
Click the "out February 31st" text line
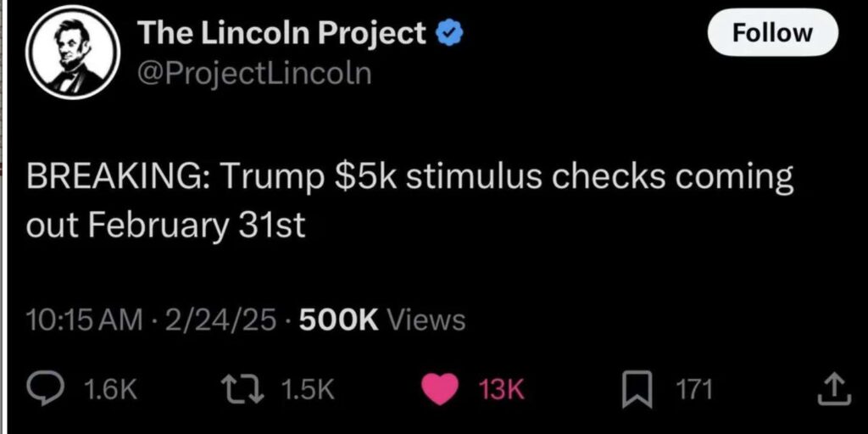166,227
